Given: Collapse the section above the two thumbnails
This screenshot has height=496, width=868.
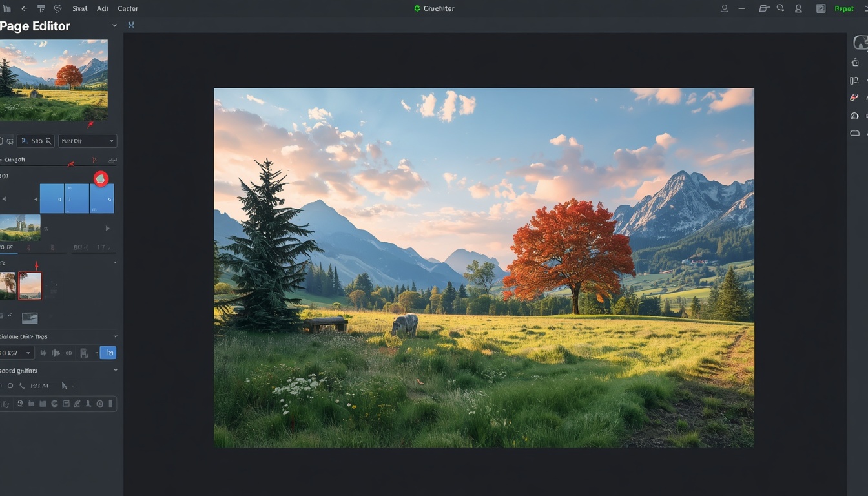Looking at the screenshot, I should [116, 263].
